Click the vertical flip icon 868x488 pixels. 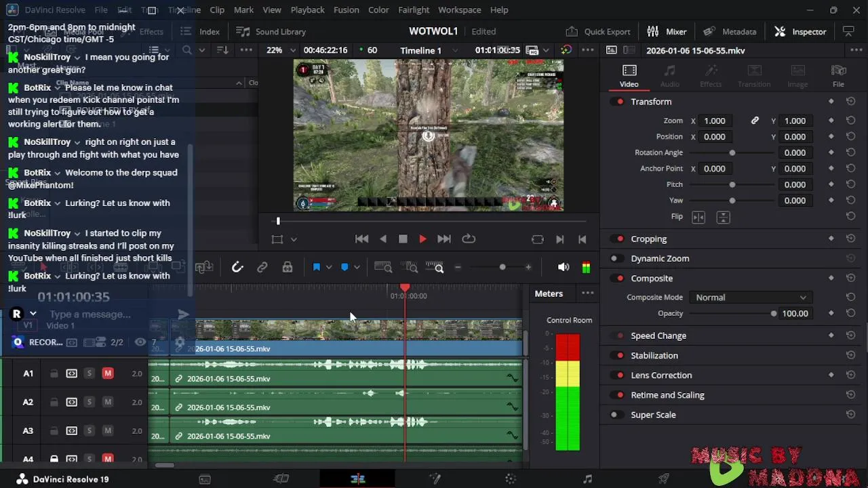point(723,217)
